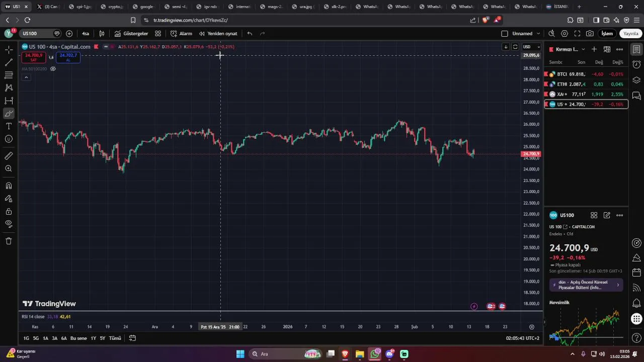Select the ETH watchlist row

pyautogui.click(x=586, y=84)
